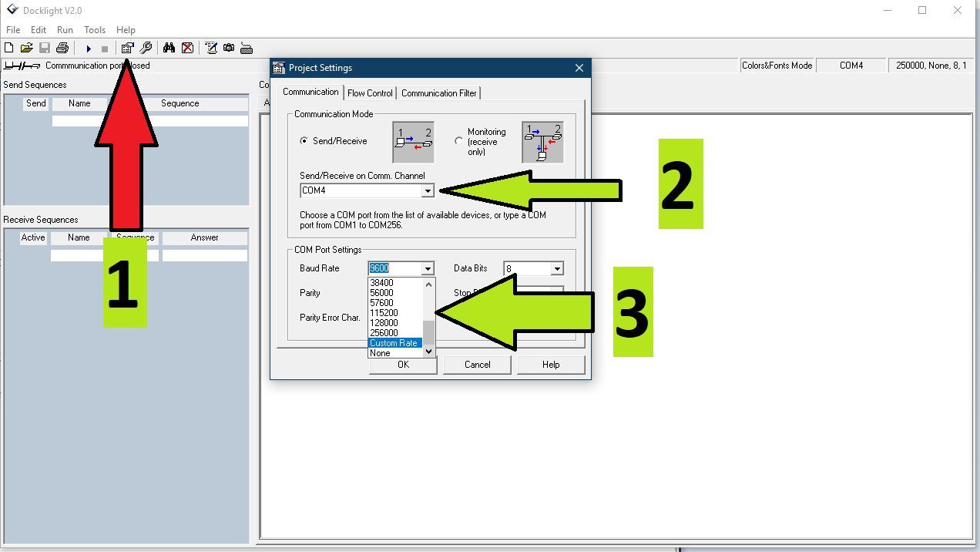Open the Edit menu
Viewport: 980px width, 552px height.
tap(39, 30)
